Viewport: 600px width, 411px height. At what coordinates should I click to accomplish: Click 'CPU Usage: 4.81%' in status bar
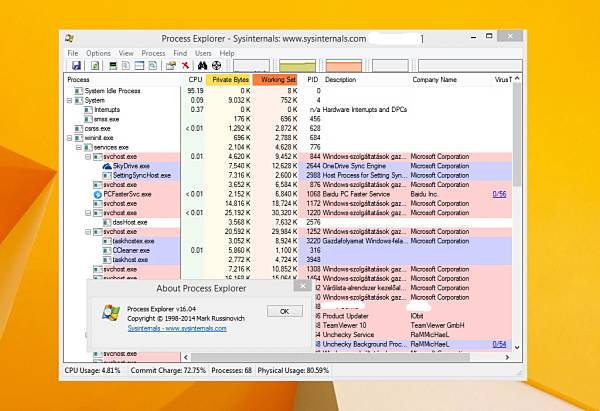point(92,370)
